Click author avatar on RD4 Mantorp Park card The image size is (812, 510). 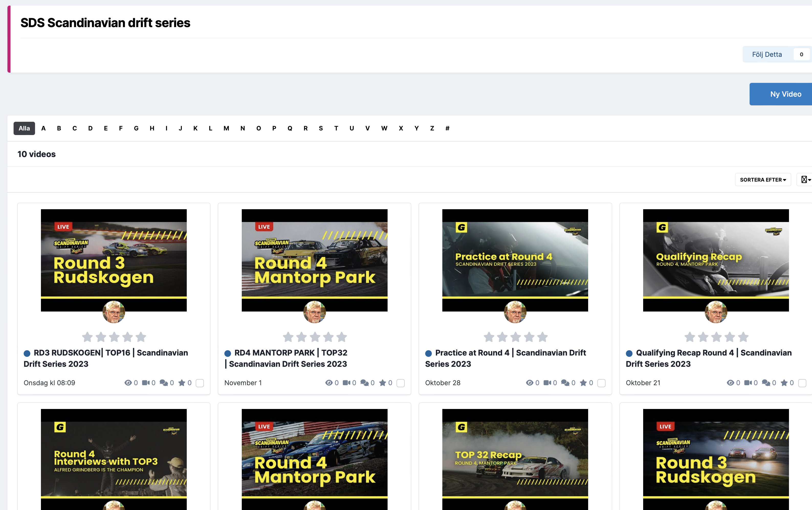point(315,312)
